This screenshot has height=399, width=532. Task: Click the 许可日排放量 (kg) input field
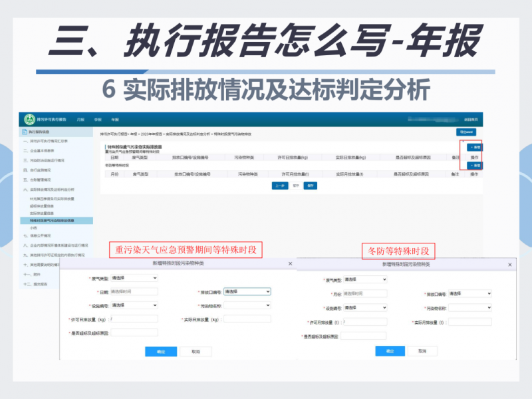134,319
